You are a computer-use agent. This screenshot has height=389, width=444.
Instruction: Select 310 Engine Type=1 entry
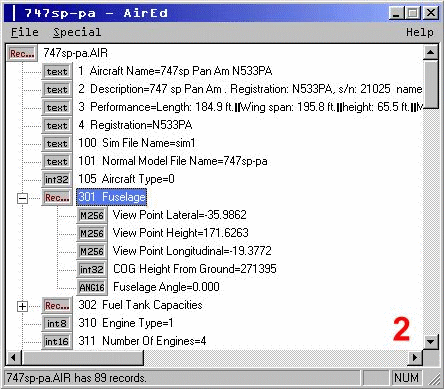(x=126, y=323)
